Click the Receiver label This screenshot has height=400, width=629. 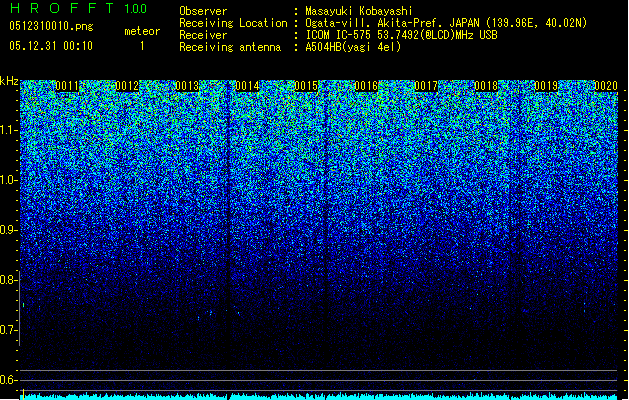[x=203, y=35]
